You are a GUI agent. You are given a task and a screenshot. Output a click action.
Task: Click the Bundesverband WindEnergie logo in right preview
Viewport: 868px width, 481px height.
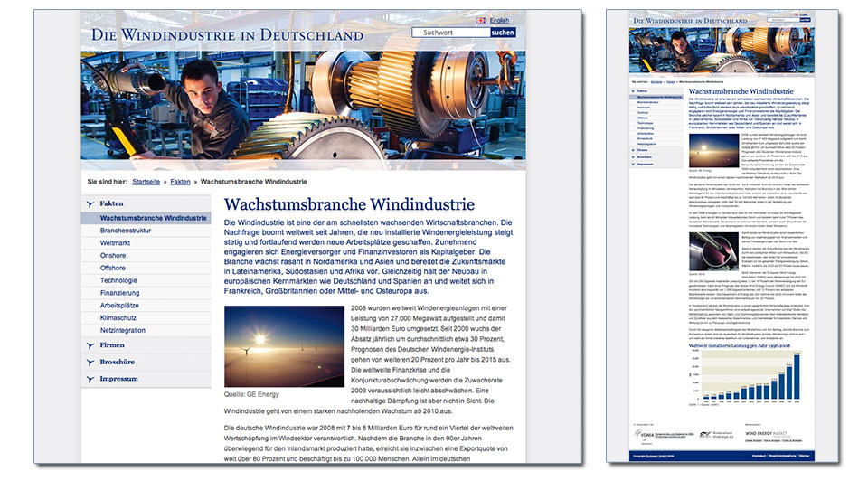tap(716, 435)
